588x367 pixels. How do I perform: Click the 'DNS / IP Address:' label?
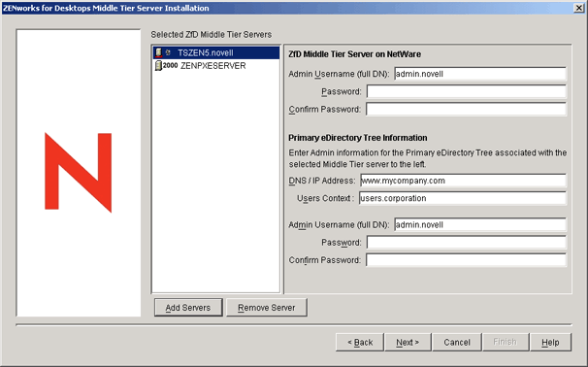(x=322, y=181)
